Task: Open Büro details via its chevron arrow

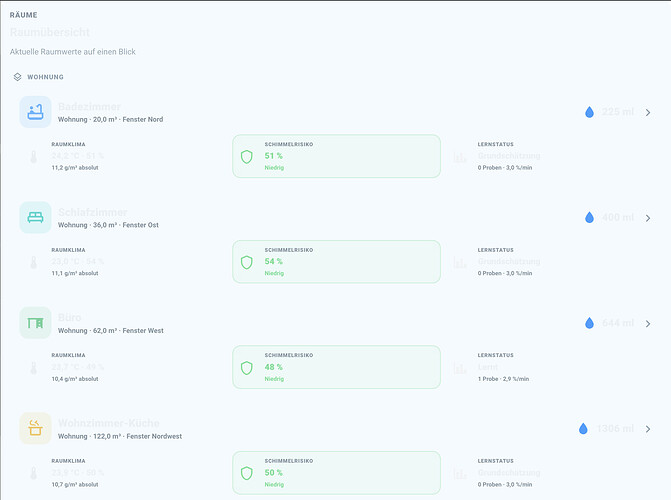Action: (x=648, y=324)
